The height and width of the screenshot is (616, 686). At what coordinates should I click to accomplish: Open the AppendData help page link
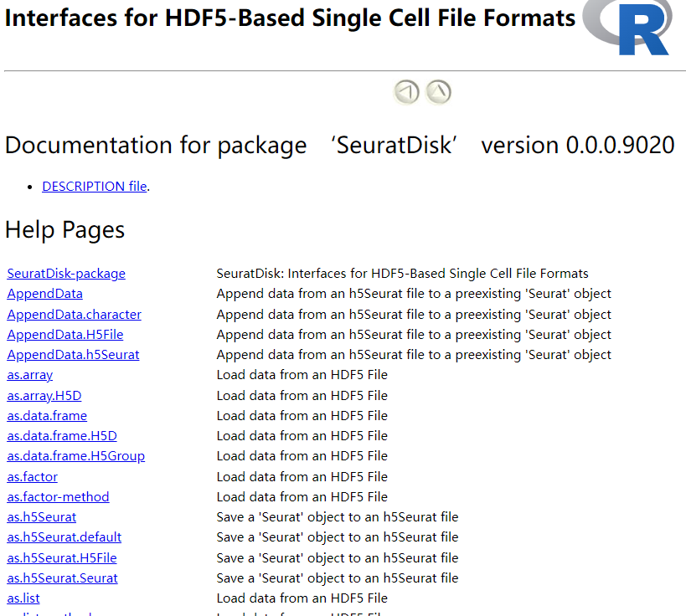click(45, 294)
